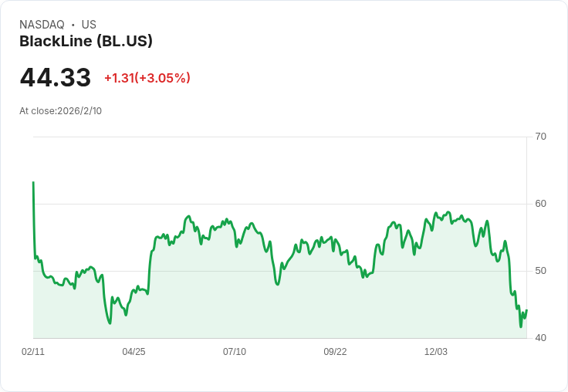Select the US market label
The image size is (568, 392).
pyautogui.click(x=89, y=25)
